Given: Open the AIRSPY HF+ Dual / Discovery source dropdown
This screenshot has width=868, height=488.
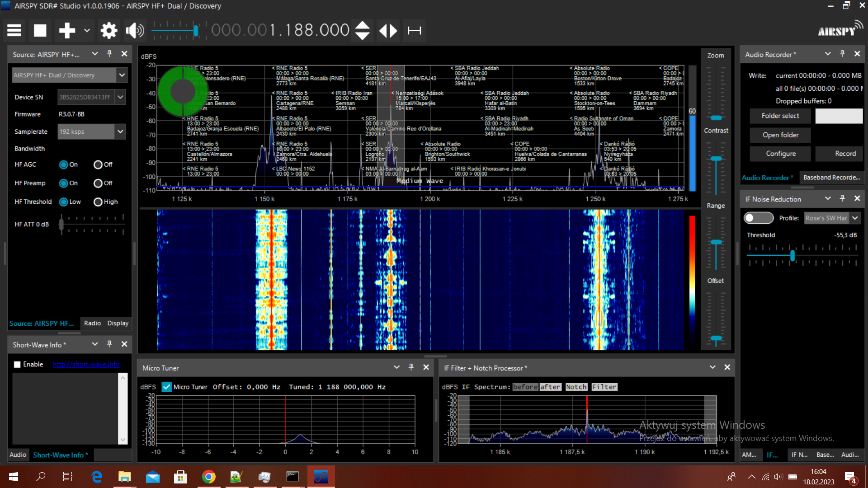Looking at the screenshot, I should click(122, 75).
